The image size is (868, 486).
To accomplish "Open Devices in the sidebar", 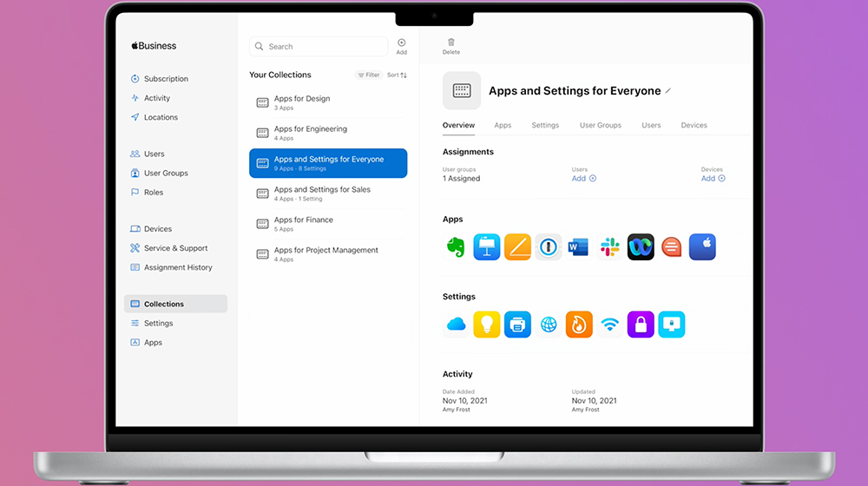I will pyautogui.click(x=151, y=228).
